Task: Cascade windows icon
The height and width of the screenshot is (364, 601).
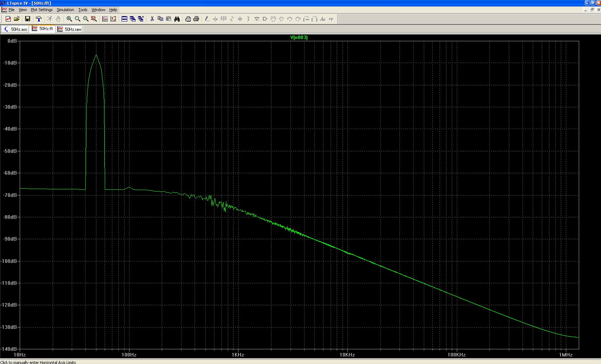Action: (x=133, y=19)
